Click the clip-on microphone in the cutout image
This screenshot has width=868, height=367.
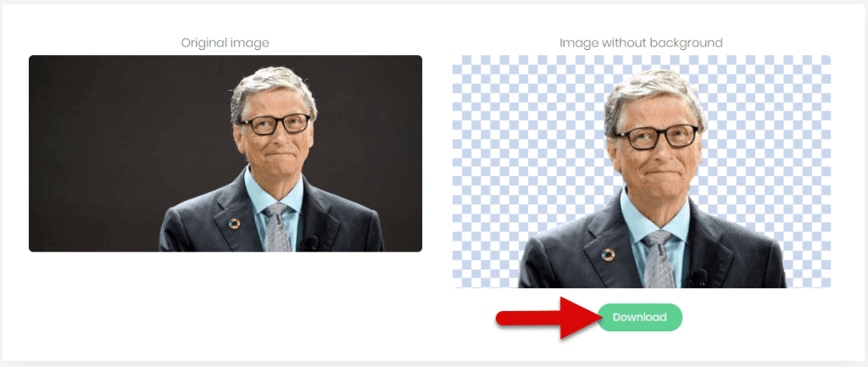pos(698,277)
